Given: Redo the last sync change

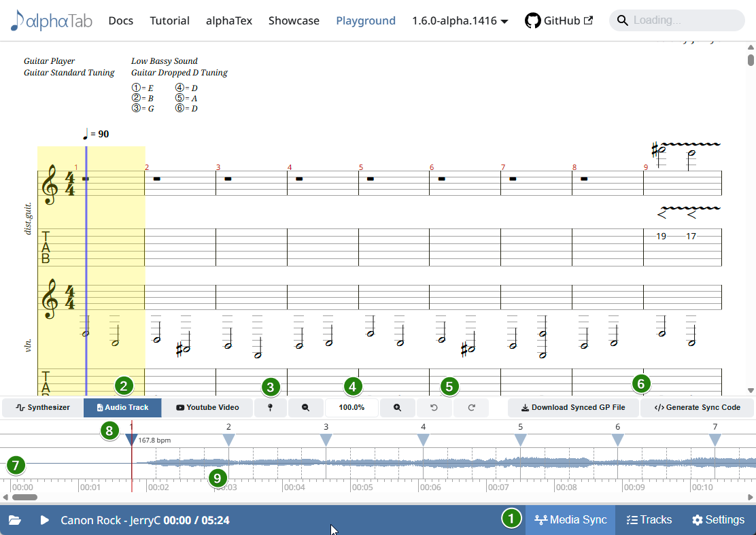Looking at the screenshot, I should coord(472,407).
